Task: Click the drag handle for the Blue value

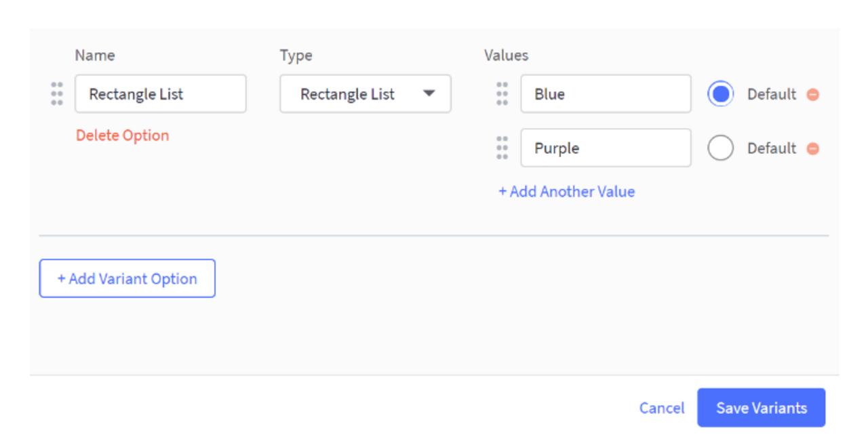Action: click(502, 94)
